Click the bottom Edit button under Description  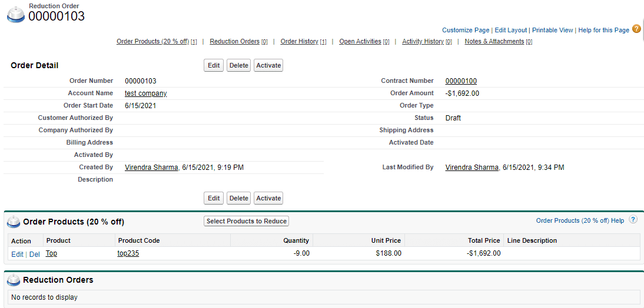[x=214, y=198]
